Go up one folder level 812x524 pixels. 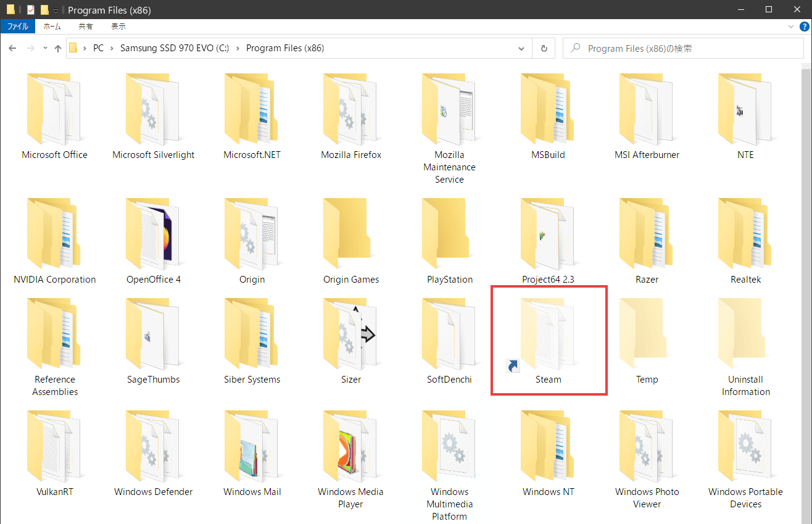58,48
